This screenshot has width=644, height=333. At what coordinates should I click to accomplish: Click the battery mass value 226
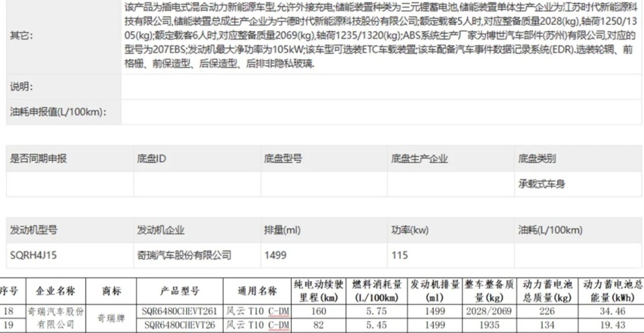coord(547,312)
